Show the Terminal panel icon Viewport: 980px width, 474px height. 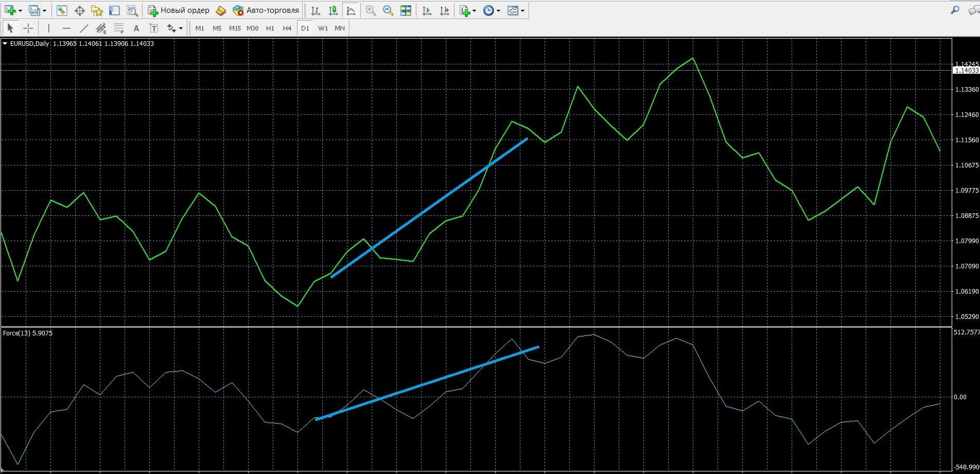(114, 10)
